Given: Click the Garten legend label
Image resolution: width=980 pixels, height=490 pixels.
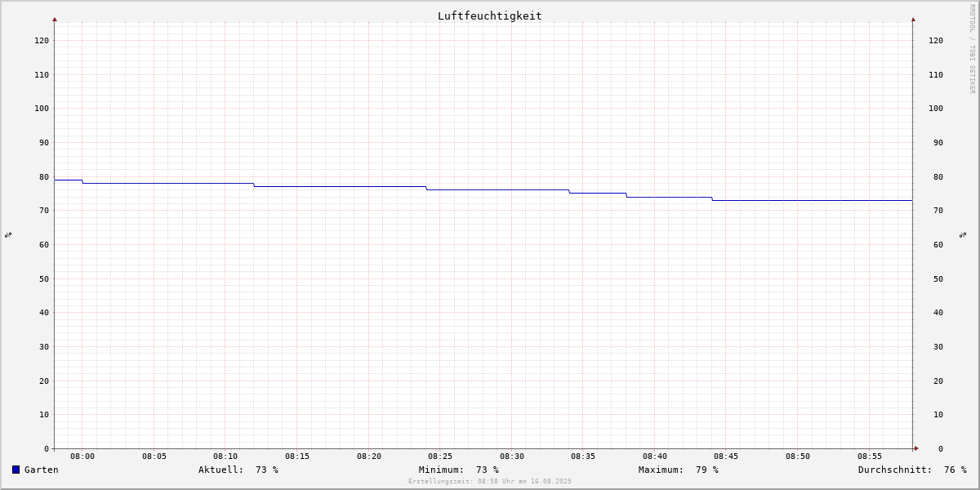Looking at the screenshot, I should click(x=41, y=470).
